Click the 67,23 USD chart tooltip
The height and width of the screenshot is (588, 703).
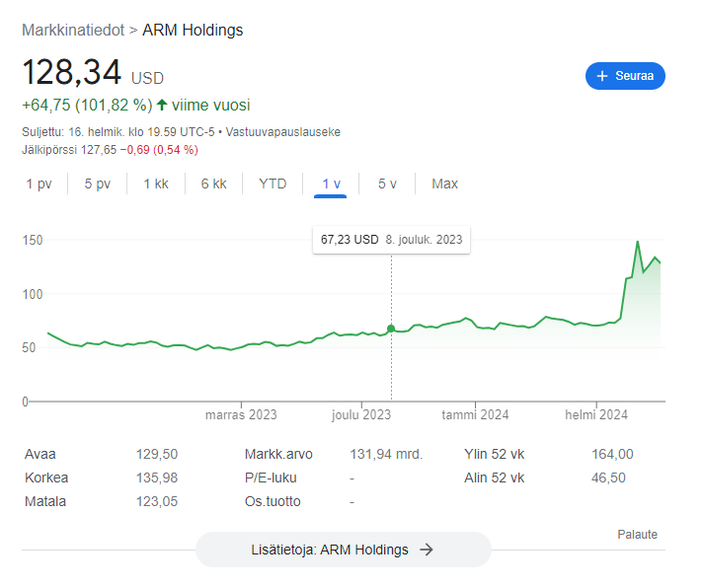[391, 240]
